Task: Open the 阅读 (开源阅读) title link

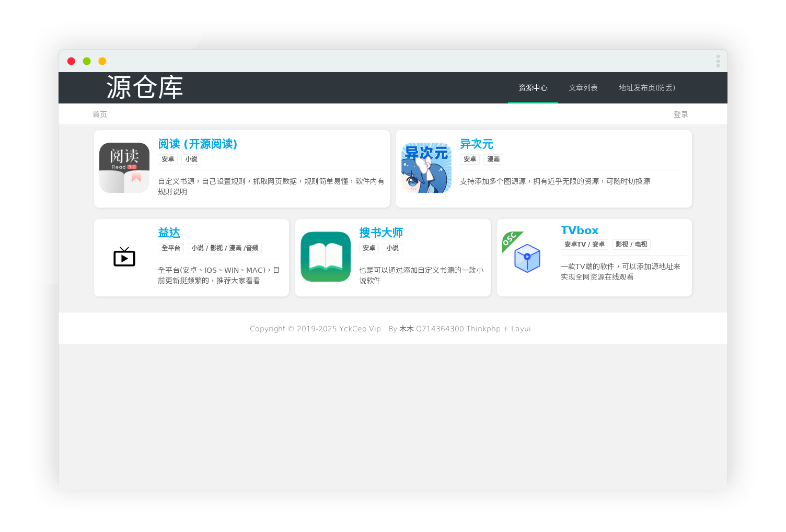Action: pos(198,144)
